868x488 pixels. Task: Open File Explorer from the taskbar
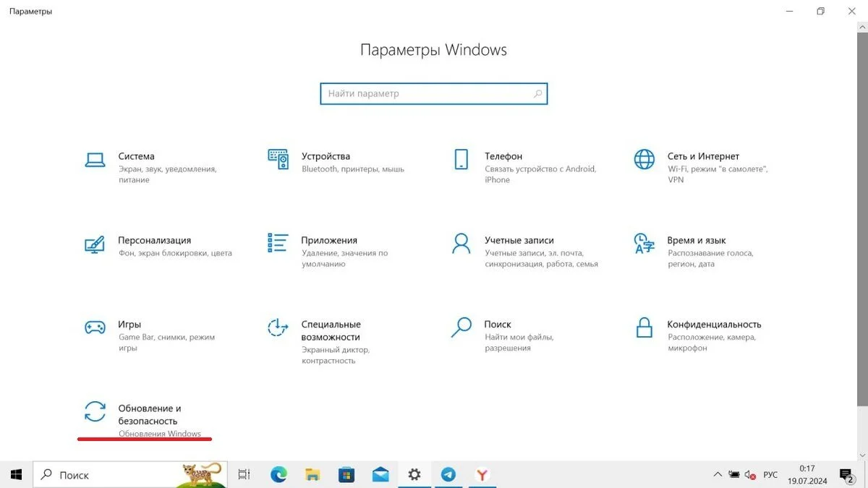[x=312, y=474]
